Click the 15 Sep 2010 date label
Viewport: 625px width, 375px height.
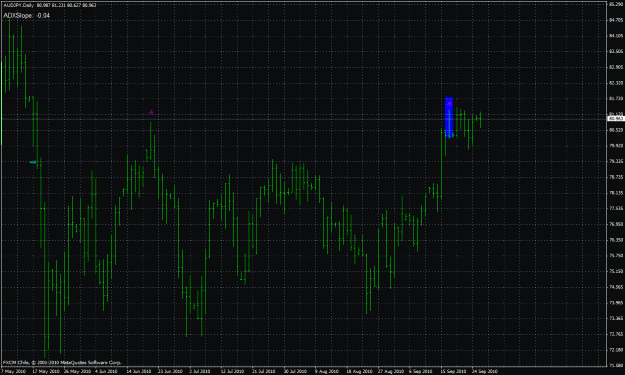[453, 371]
